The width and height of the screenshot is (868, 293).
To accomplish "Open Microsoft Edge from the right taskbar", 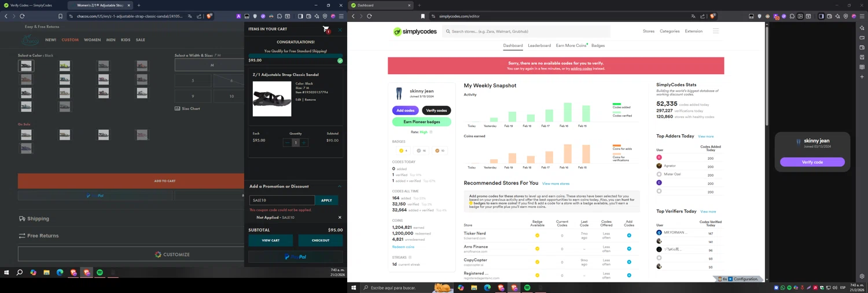I will (x=487, y=288).
